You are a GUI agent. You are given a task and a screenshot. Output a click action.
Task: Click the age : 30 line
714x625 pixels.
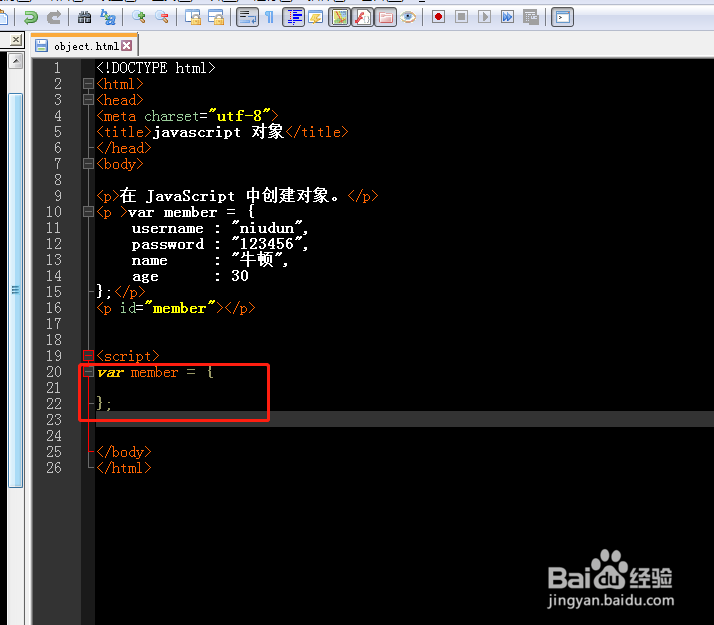(x=190, y=276)
